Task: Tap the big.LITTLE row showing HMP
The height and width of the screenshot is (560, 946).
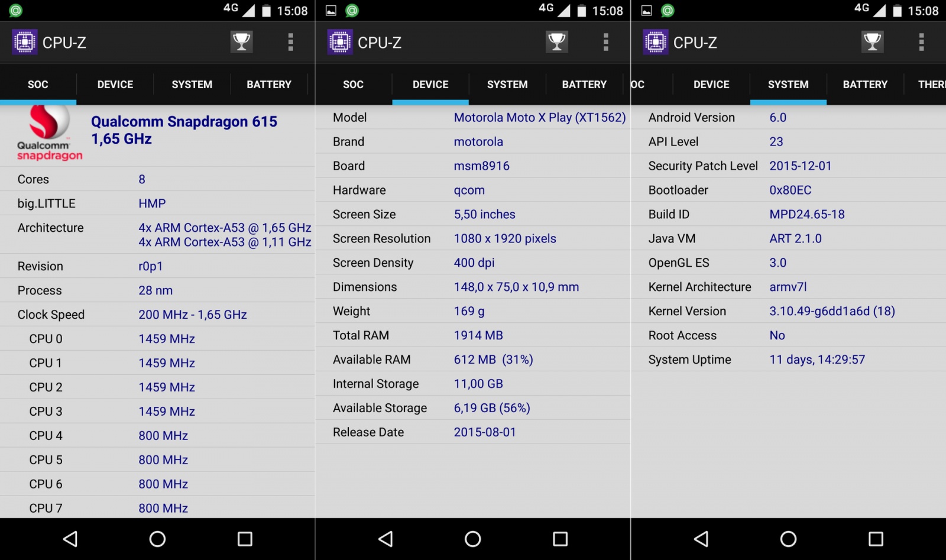Action: click(x=157, y=203)
